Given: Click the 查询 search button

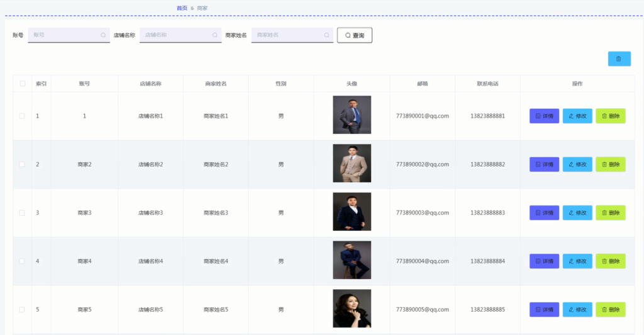Looking at the screenshot, I should (x=355, y=35).
